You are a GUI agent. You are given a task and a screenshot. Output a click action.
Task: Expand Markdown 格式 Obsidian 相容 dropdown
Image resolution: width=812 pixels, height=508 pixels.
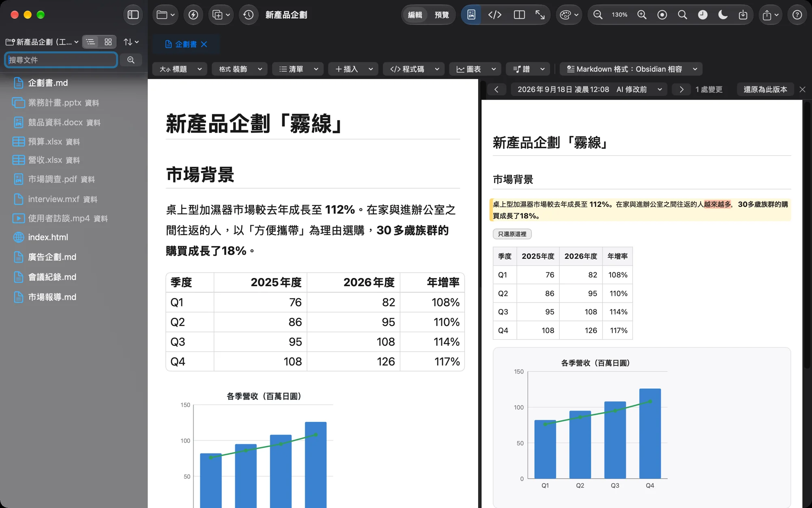click(631, 69)
